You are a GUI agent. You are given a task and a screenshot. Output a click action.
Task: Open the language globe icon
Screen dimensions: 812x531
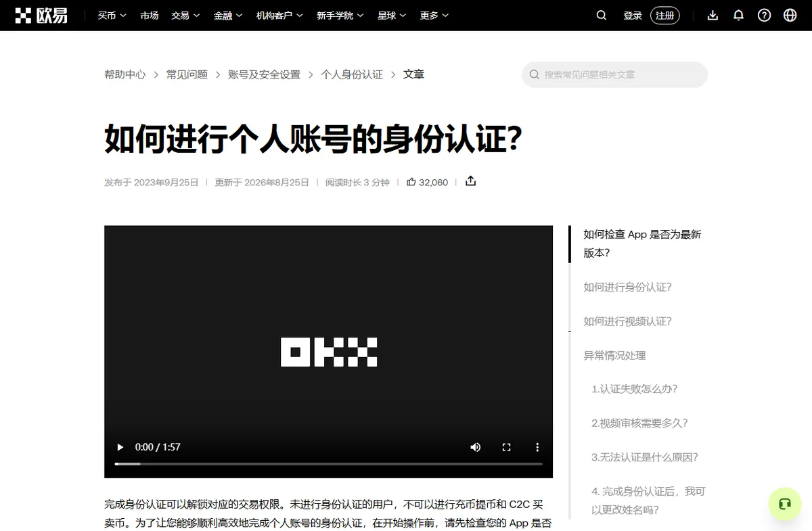pyautogui.click(x=790, y=16)
